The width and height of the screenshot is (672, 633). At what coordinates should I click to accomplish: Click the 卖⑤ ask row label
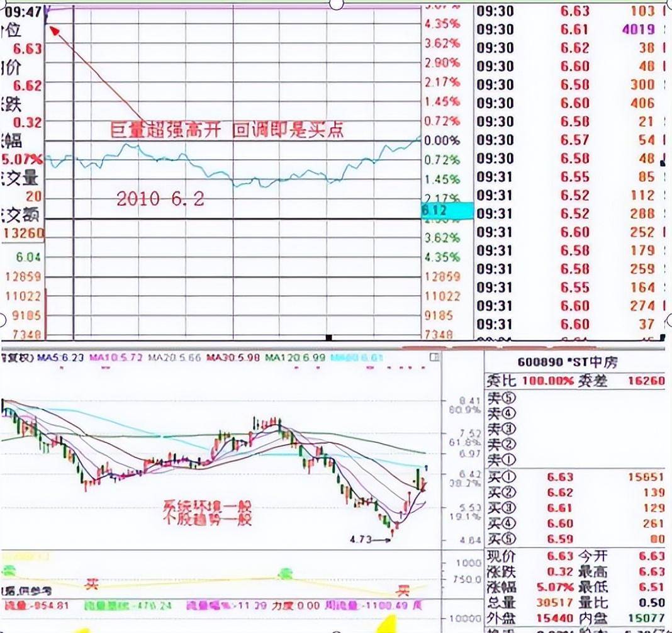pos(501,398)
